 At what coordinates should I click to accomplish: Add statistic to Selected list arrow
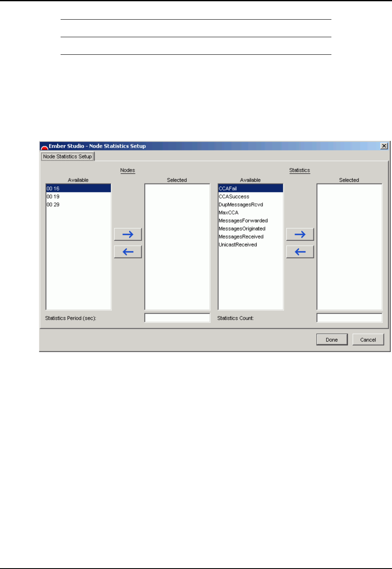[300, 235]
